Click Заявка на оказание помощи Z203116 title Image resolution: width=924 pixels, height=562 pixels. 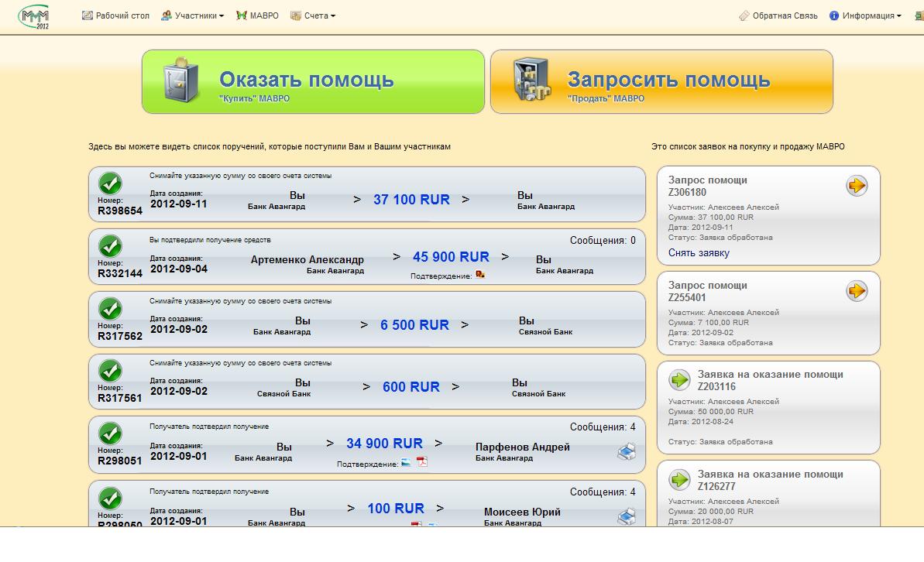coord(770,381)
